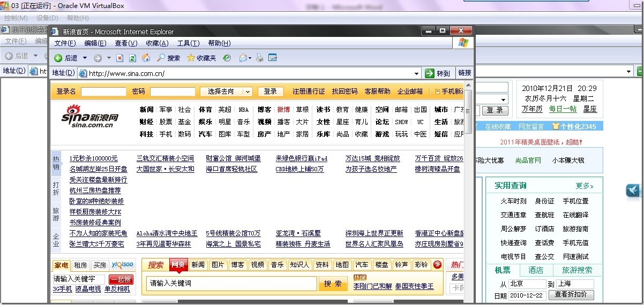This screenshot has width=644, height=305.
Task: Click the 找回密码 link
Action: coord(345,91)
